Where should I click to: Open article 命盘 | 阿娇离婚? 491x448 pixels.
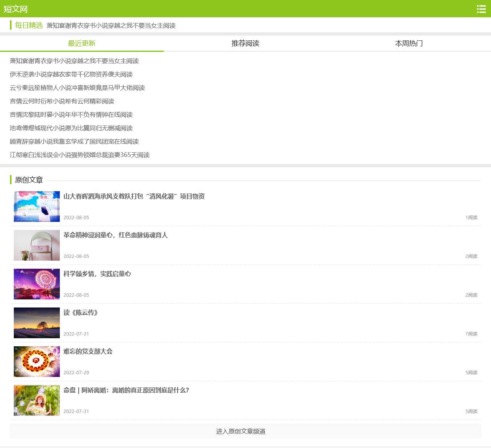pyautogui.click(x=126, y=390)
